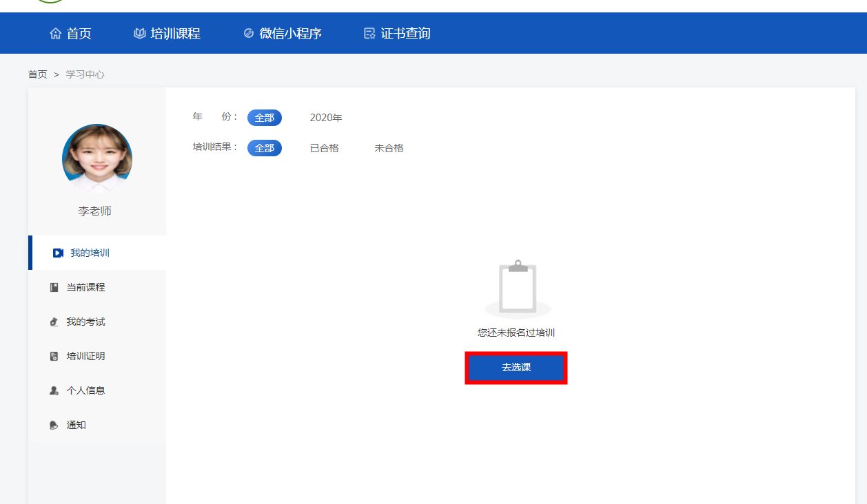The height and width of the screenshot is (504, 867).
Task: Click the WeChat mini program icon
Action: (x=249, y=34)
